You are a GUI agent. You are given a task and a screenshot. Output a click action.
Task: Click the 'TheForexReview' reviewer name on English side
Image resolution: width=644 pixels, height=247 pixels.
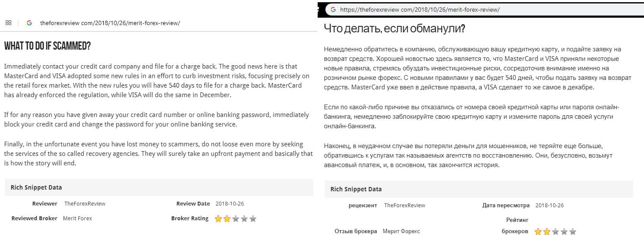(85, 204)
